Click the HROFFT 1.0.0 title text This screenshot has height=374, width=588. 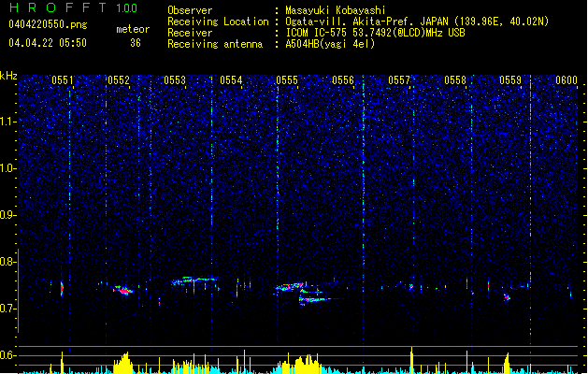[74, 7]
